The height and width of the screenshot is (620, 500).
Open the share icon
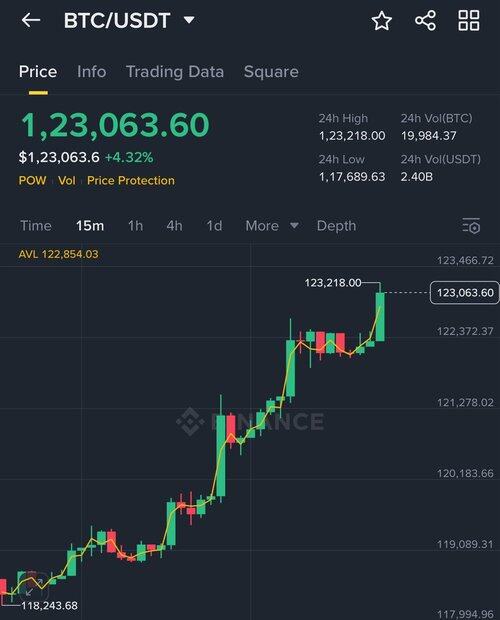coord(425,20)
